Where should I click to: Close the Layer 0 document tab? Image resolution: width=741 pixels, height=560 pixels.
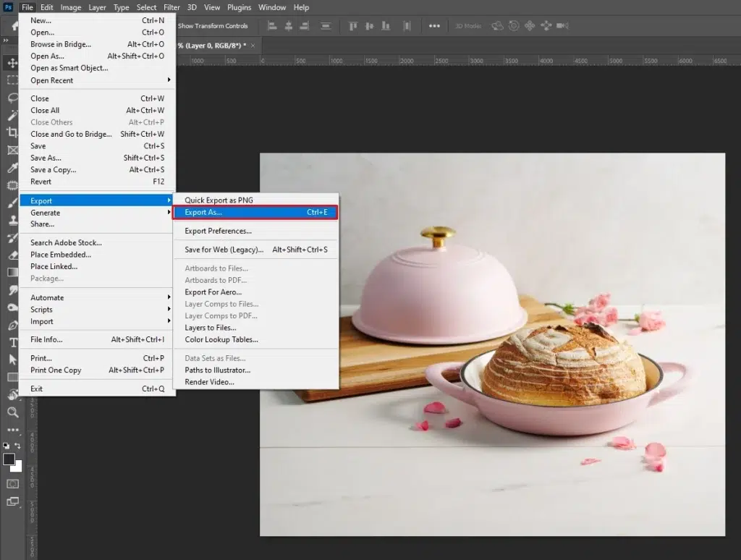(x=252, y=46)
